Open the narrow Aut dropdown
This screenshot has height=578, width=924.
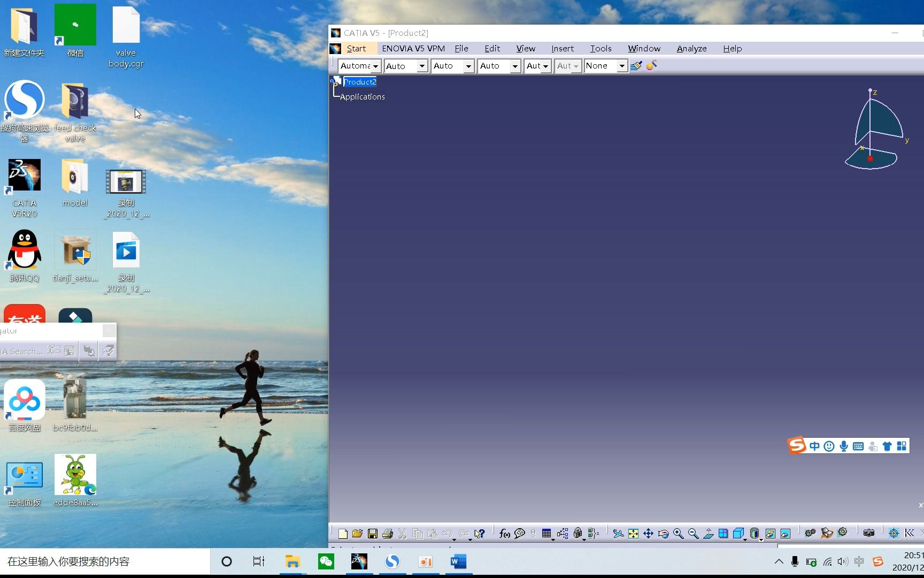click(x=545, y=66)
